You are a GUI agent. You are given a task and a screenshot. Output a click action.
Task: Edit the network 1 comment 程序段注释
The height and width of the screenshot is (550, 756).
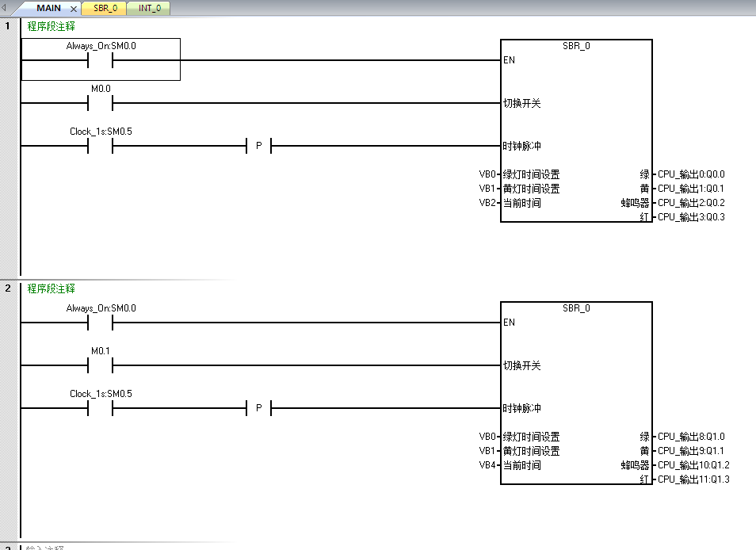[x=52, y=26]
